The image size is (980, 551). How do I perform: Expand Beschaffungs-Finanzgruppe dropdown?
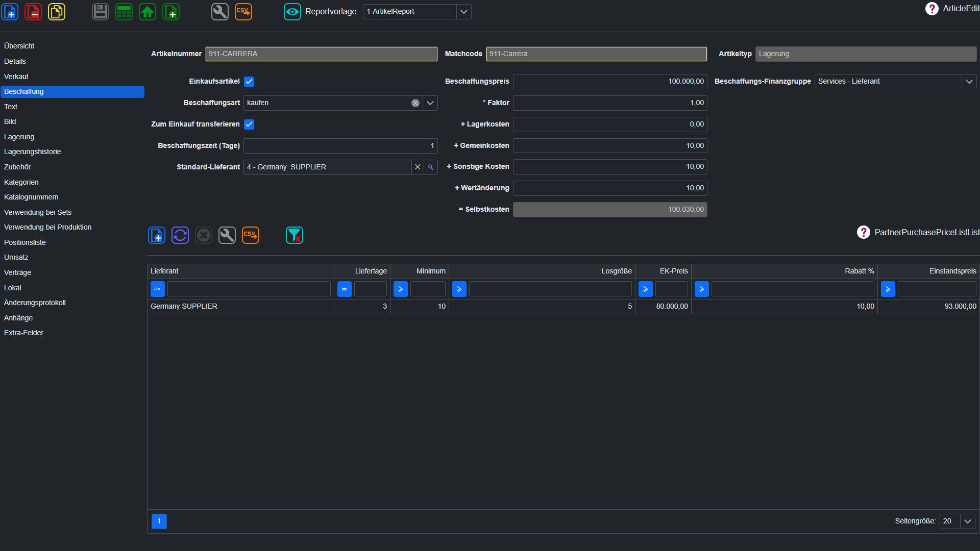pyautogui.click(x=969, y=82)
